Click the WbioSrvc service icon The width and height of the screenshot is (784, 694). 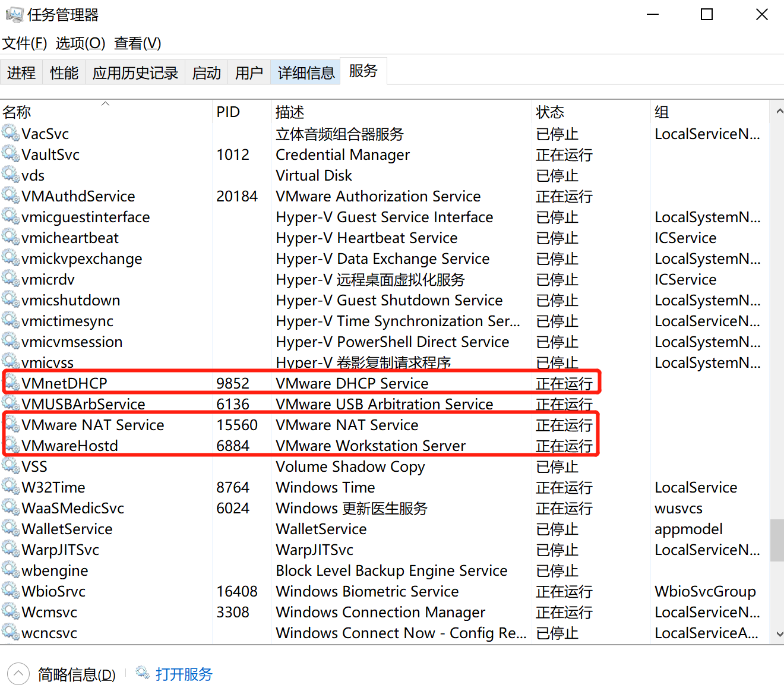pyautogui.click(x=11, y=591)
